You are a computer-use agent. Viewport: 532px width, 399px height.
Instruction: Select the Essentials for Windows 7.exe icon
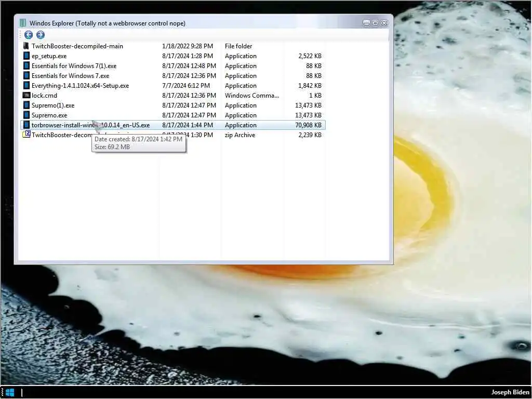point(26,75)
